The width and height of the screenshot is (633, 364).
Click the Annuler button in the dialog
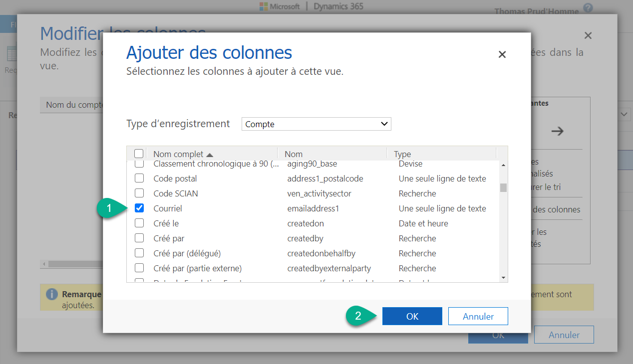(x=478, y=316)
